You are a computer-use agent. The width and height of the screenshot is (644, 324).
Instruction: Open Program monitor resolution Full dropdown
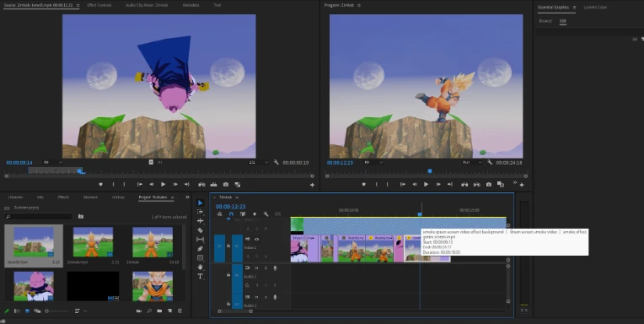pos(472,162)
